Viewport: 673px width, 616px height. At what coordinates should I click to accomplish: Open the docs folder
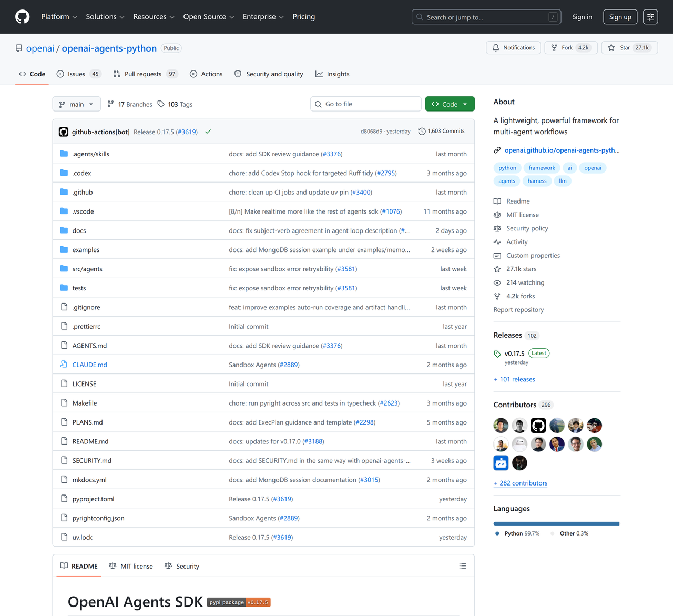click(x=79, y=230)
